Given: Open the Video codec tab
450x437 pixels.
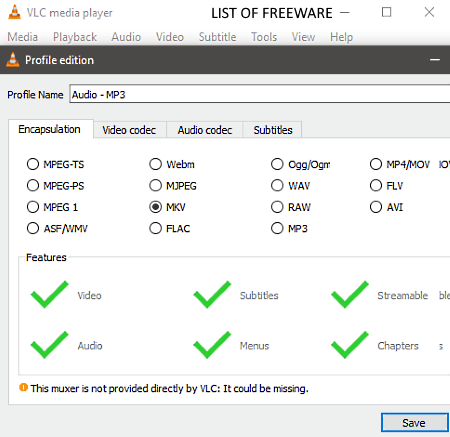Looking at the screenshot, I should [x=129, y=130].
